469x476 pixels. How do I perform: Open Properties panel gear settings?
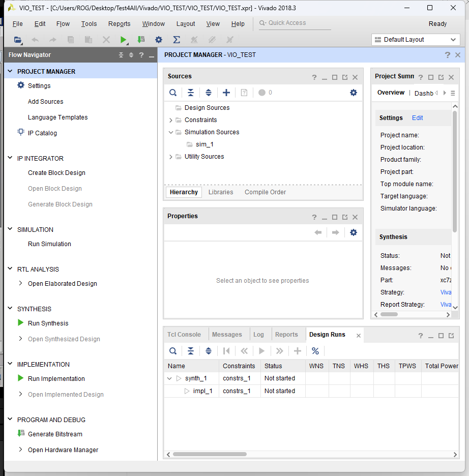click(354, 232)
